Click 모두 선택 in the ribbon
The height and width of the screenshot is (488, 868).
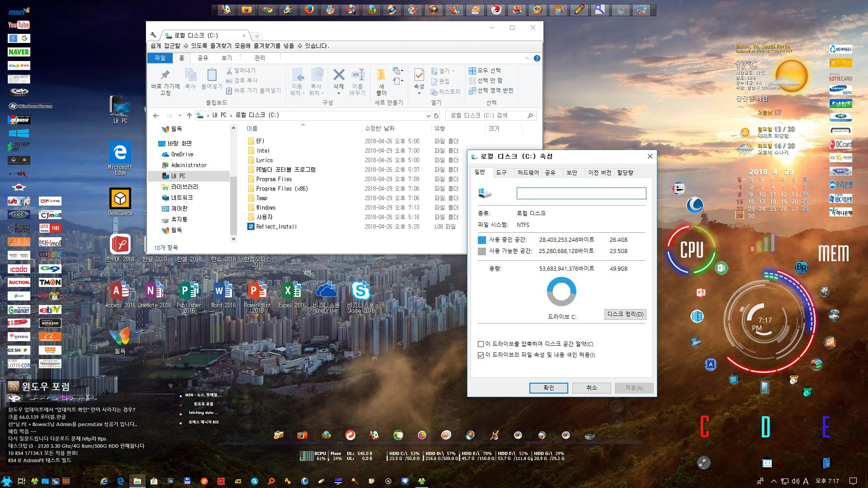(485, 70)
